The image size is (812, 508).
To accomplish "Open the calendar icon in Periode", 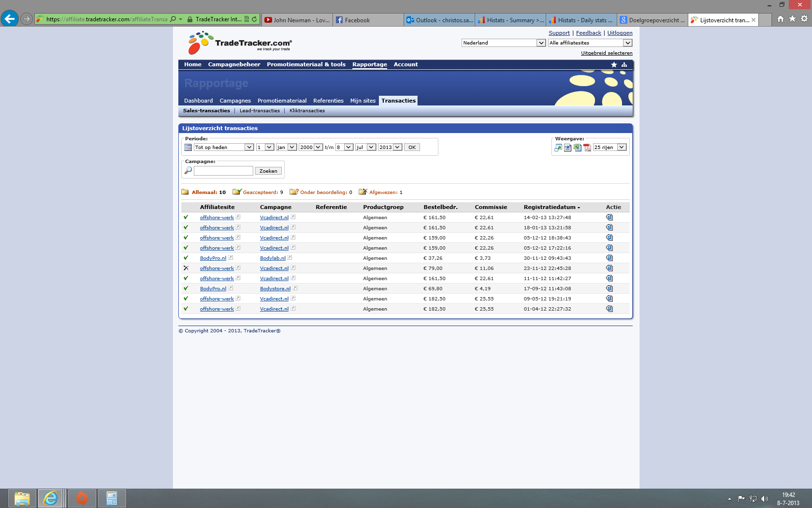I will click(x=188, y=148).
